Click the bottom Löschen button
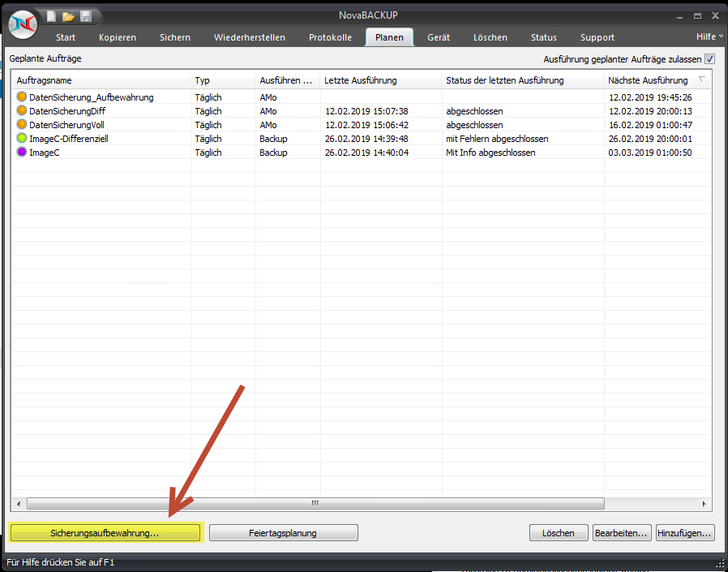 click(x=558, y=533)
